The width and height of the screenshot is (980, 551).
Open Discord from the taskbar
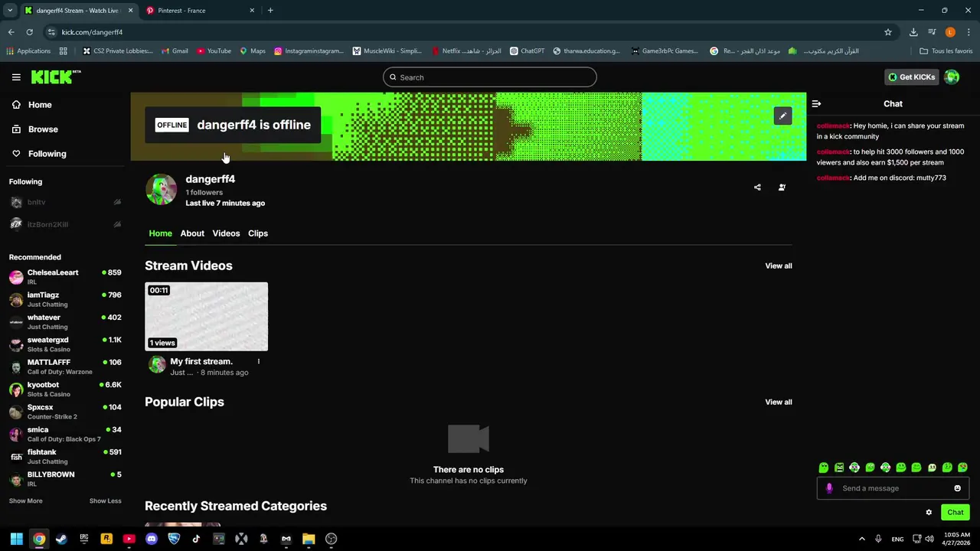152,539
